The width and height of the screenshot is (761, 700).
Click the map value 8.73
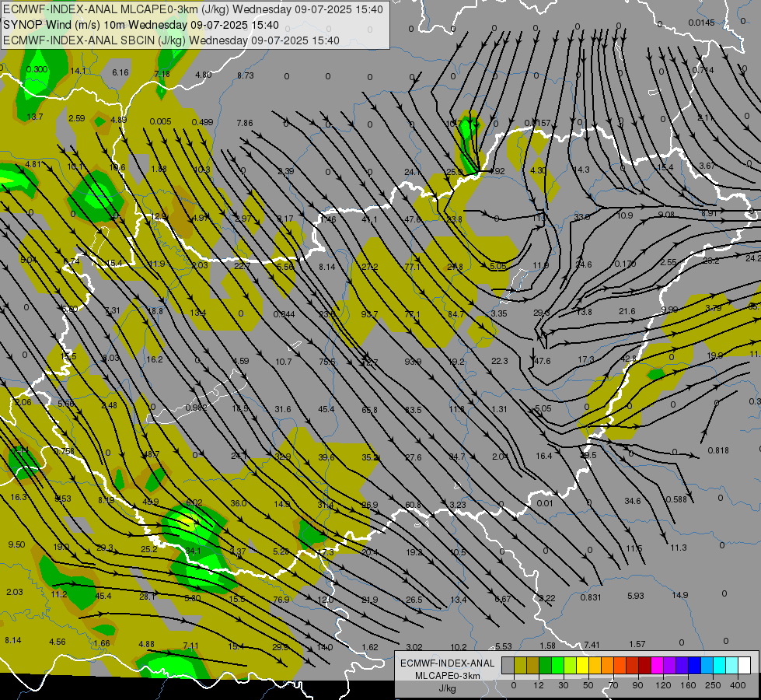pyautogui.click(x=245, y=75)
